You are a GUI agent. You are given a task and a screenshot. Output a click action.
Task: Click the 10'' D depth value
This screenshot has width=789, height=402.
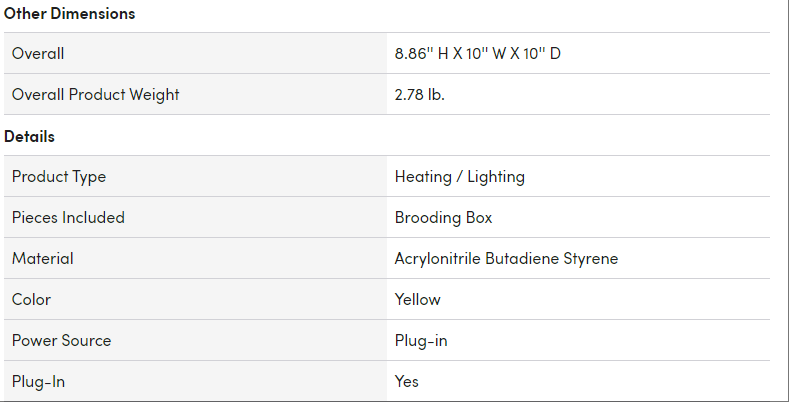click(543, 54)
